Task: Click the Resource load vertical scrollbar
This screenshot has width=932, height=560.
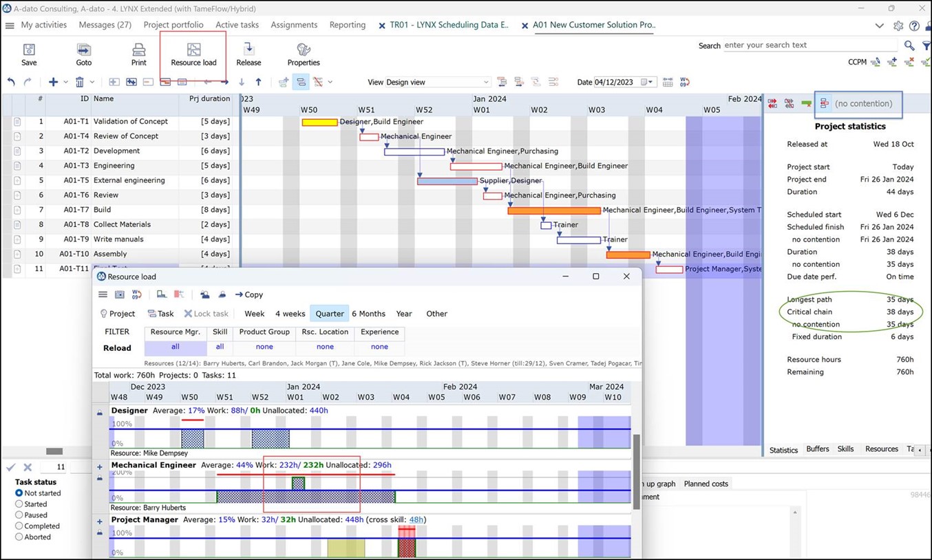Action: 637,471
